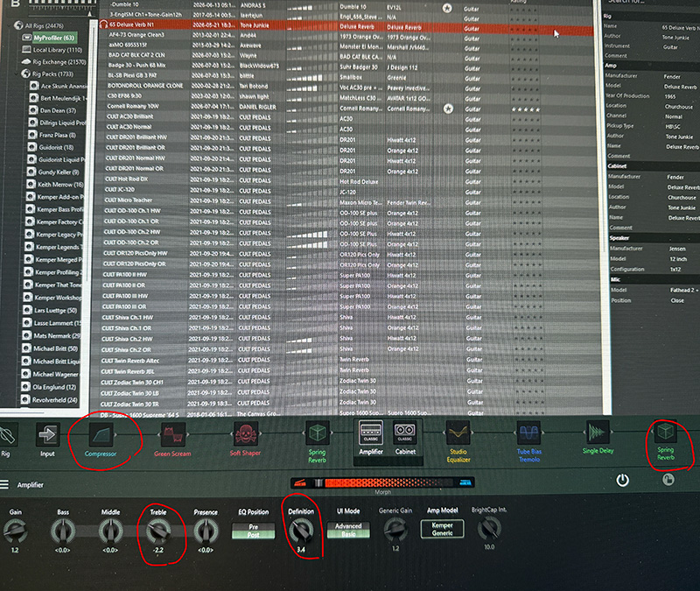Set EQ Position to Pre
The height and width of the screenshot is (591, 700).
pyautogui.click(x=253, y=527)
